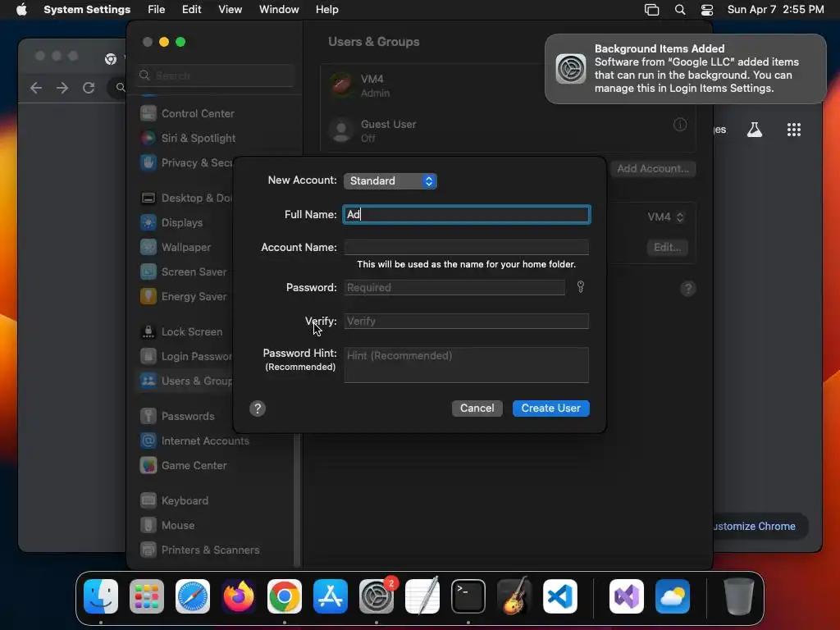
Task: Select Energy Saver in the sidebar
Action: 185,296
